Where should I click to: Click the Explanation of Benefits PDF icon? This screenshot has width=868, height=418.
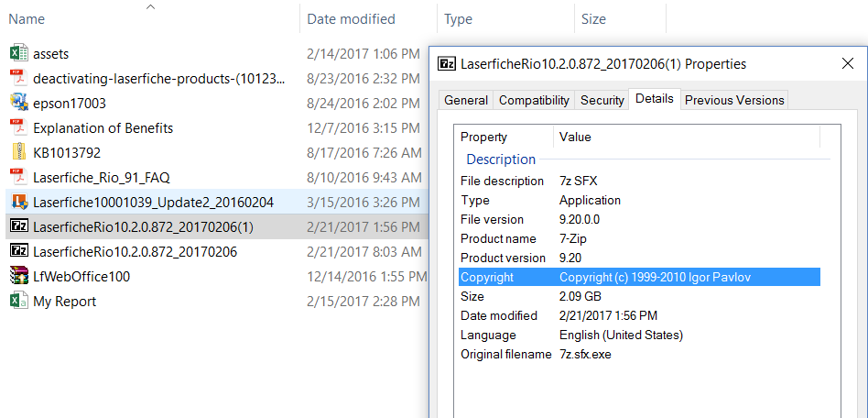(18, 128)
